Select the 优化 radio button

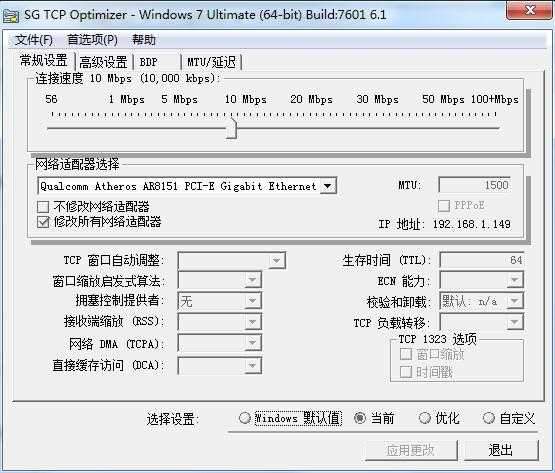[x=424, y=418]
